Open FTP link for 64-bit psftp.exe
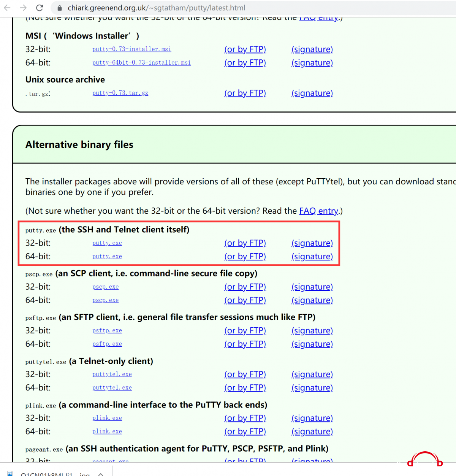The image size is (456, 476). pos(245,344)
